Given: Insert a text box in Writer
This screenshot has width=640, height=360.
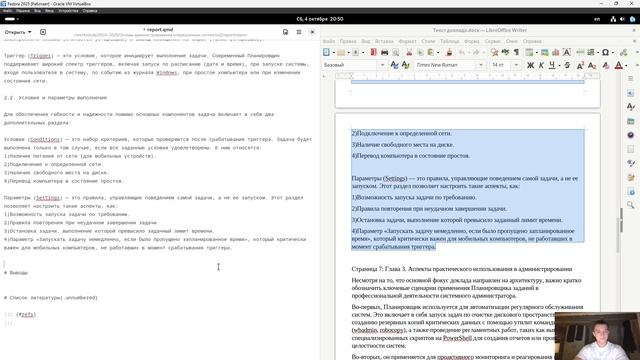Looking at the screenshot, I should click(567, 52).
